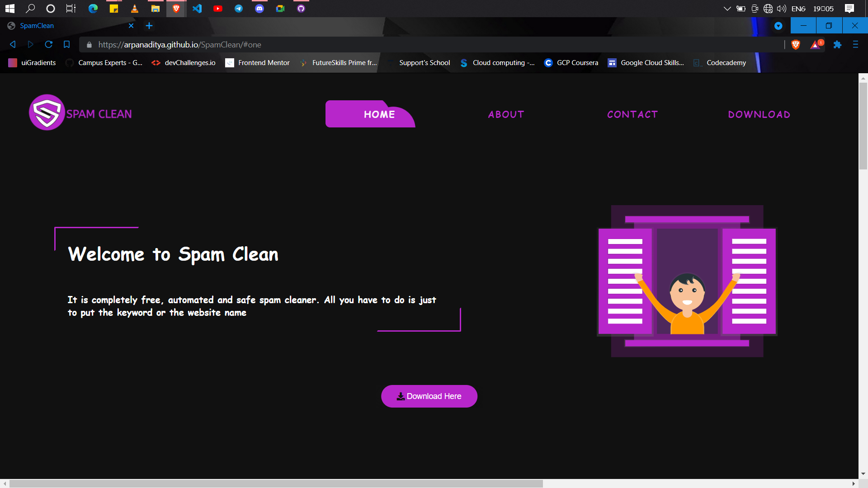
Task: Click the Brave Shields lion icon
Action: pos(796,44)
